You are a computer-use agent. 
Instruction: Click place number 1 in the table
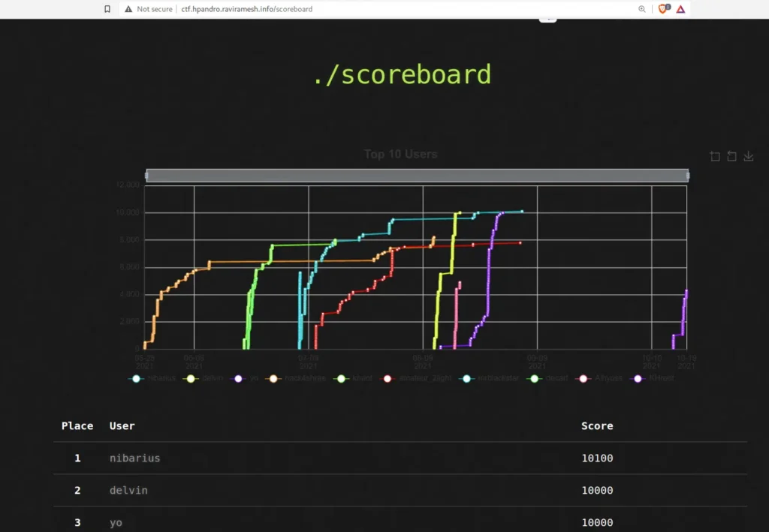click(x=77, y=458)
